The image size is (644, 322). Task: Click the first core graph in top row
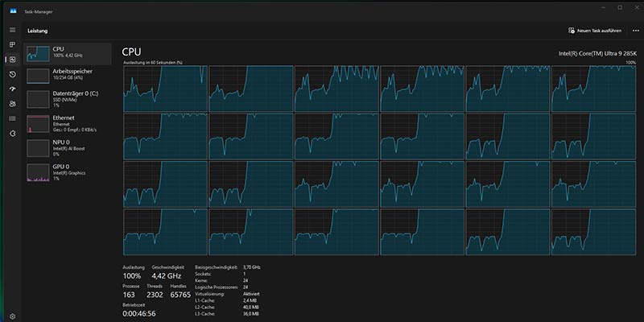coord(165,89)
